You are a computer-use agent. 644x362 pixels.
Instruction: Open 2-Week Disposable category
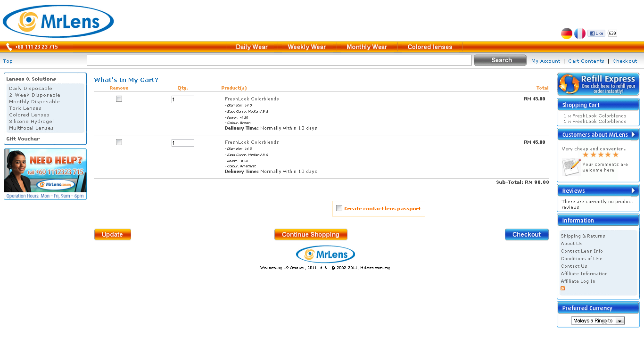(x=34, y=95)
